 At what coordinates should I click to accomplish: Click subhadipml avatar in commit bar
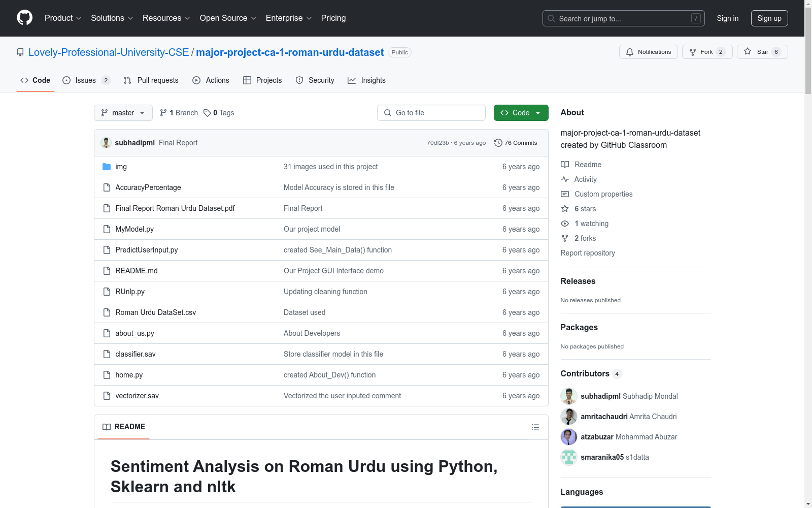(106, 143)
